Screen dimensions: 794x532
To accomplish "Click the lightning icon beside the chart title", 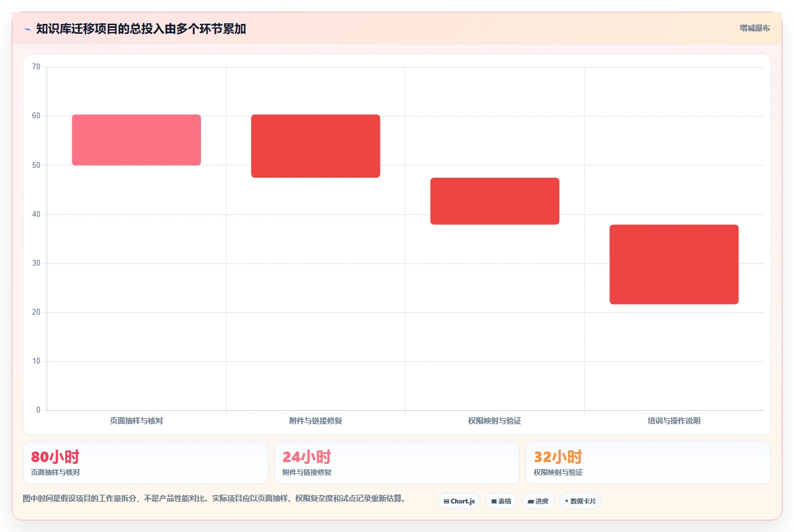I will [27, 29].
